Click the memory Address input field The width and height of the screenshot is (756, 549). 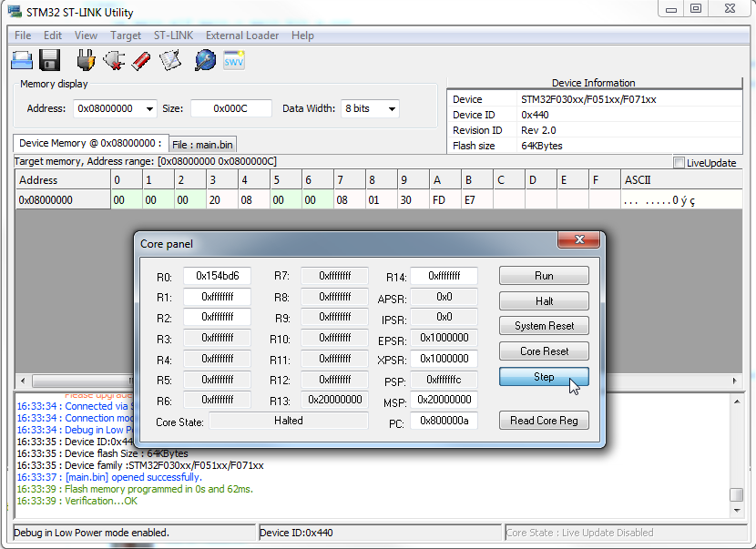(109, 109)
